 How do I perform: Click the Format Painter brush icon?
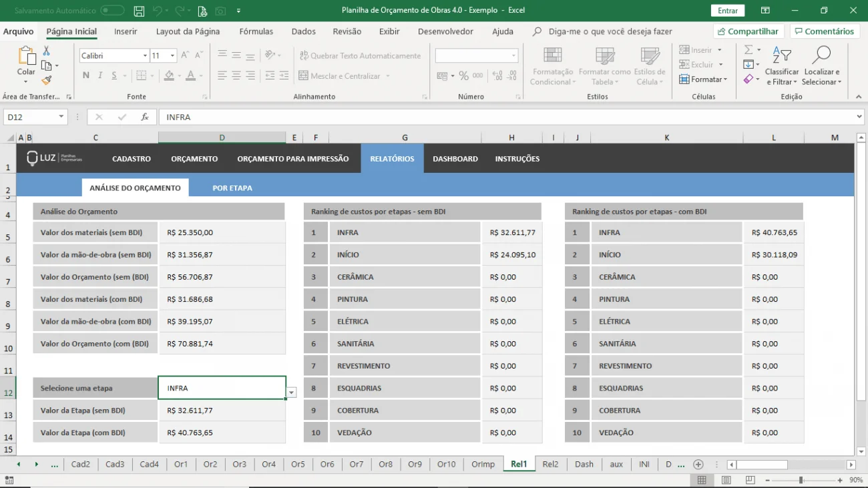click(x=46, y=80)
